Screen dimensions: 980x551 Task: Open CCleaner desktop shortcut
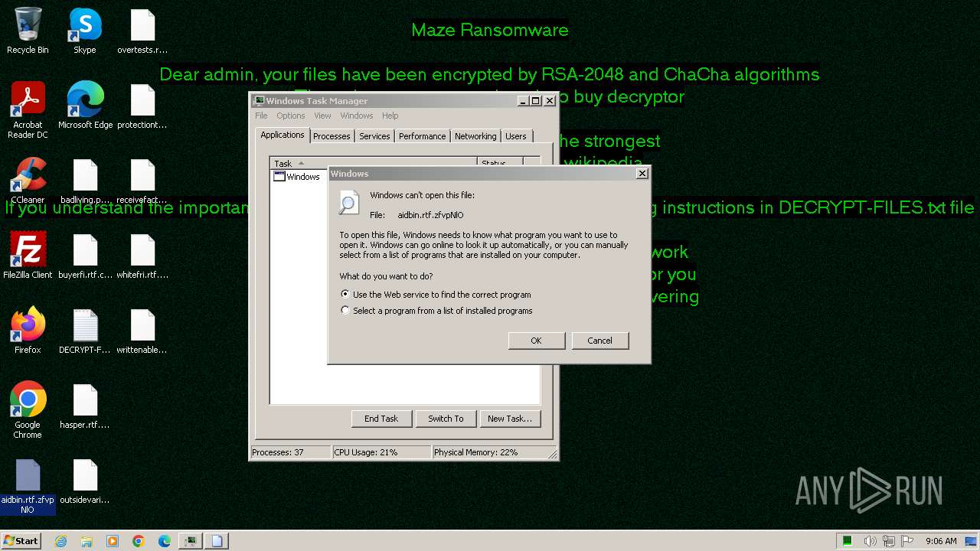click(x=28, y=181)
